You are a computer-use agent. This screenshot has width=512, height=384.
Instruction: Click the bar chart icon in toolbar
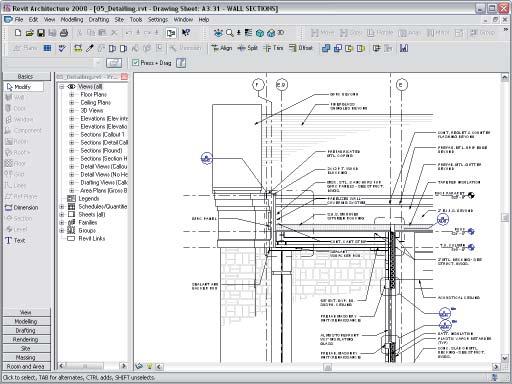click(404, 48)
